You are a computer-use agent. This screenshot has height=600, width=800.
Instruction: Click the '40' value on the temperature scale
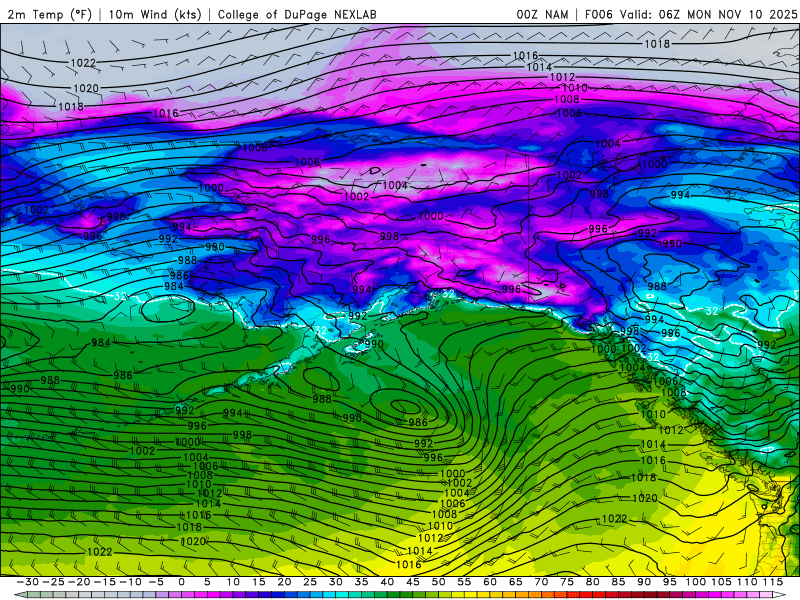(387, 582)
